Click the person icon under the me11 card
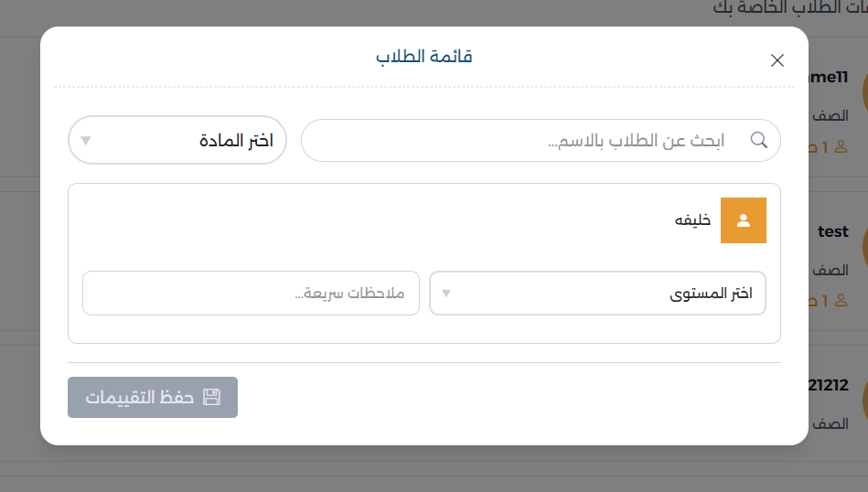This screenshot has width=868, height=492. [x=842, y=146]
